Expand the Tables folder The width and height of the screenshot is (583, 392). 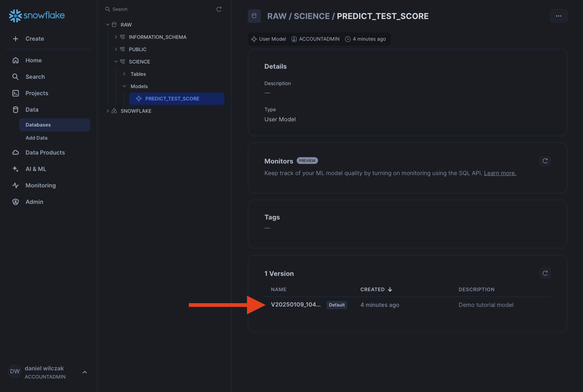124,74
